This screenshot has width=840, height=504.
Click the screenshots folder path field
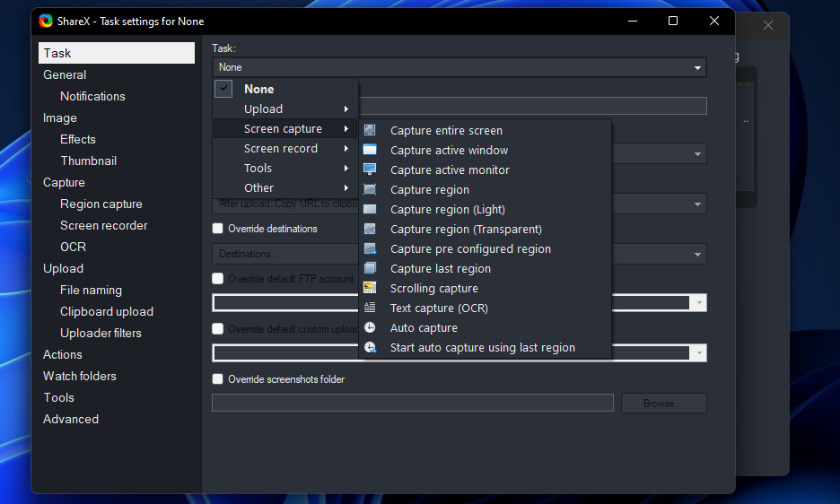point(413,404)
